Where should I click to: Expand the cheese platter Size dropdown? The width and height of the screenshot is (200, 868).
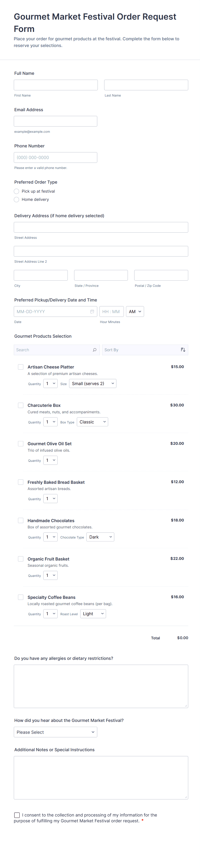[92, 383]
